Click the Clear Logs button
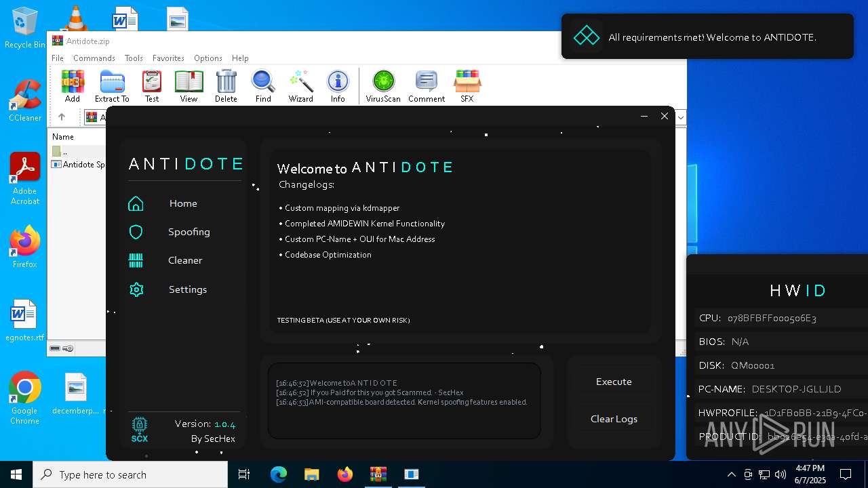 point(614,419)
